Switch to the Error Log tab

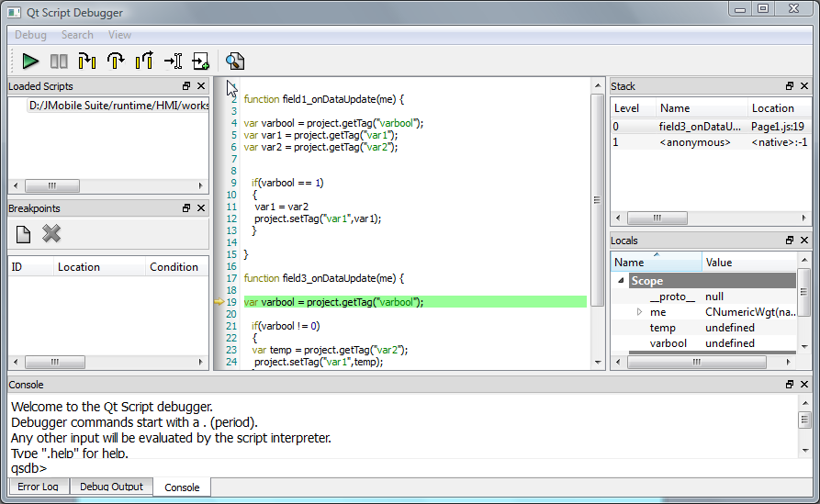pyautogui.click(x=38, y=487)
